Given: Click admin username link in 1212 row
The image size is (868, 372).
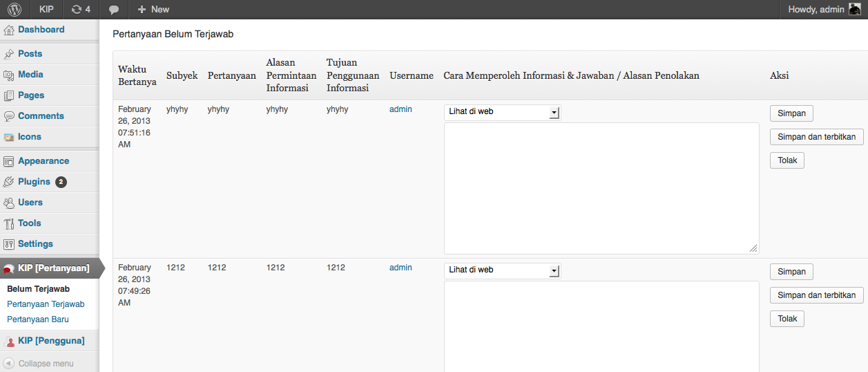Looking at the screenshot, I should click(401, 268).
